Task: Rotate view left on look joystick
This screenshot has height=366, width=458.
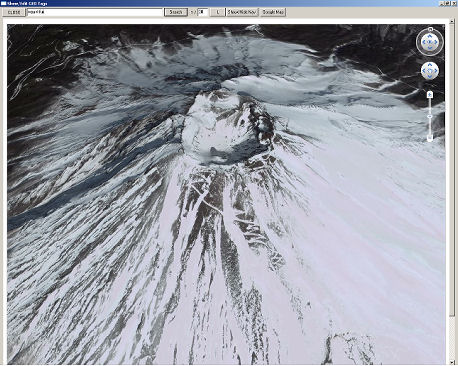Action: coord(423,42)
